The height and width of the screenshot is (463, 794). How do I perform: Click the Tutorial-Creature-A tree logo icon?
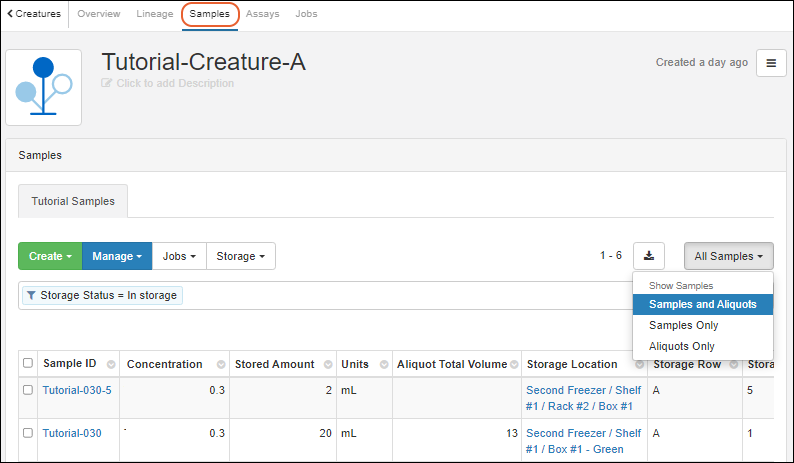pos(43,88)
